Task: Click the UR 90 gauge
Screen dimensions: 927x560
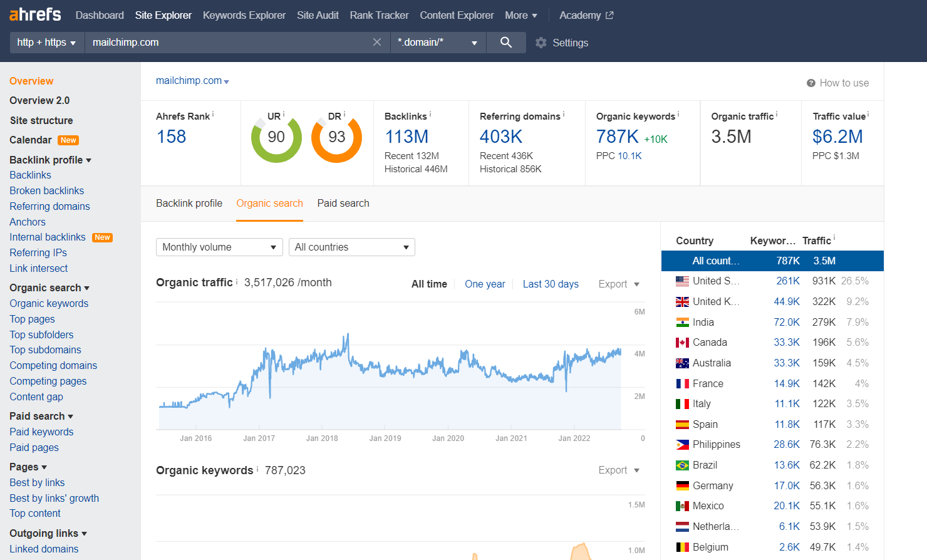Action: coord(276,137)
